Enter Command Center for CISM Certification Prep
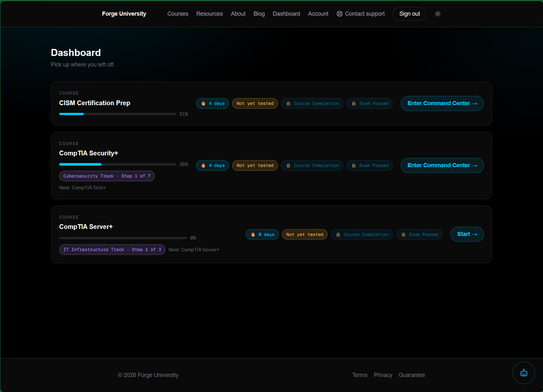Viewport: 543px width, 392px height. pos(442,103)
